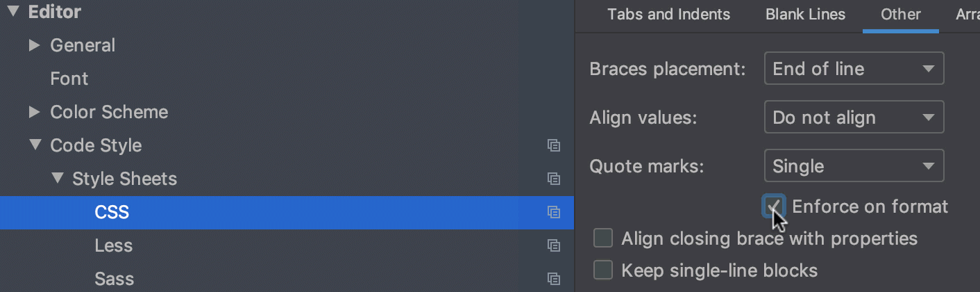
Task: Select the Font settings item
Action: pos(69,79)
